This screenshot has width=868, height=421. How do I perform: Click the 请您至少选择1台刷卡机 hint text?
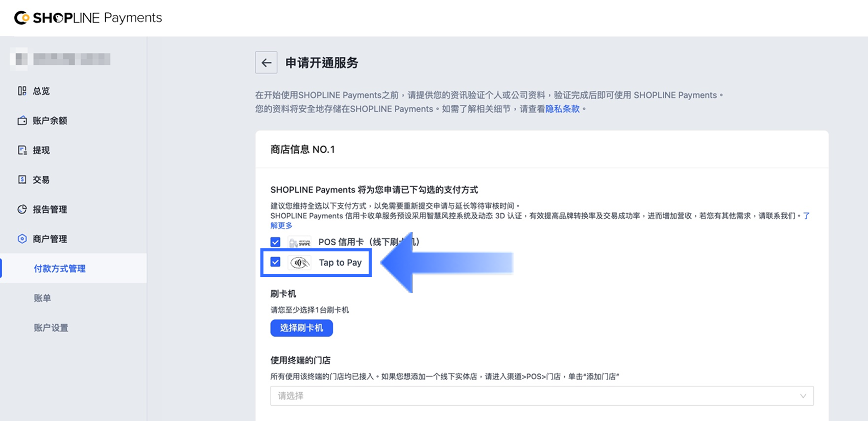(310, 310)
